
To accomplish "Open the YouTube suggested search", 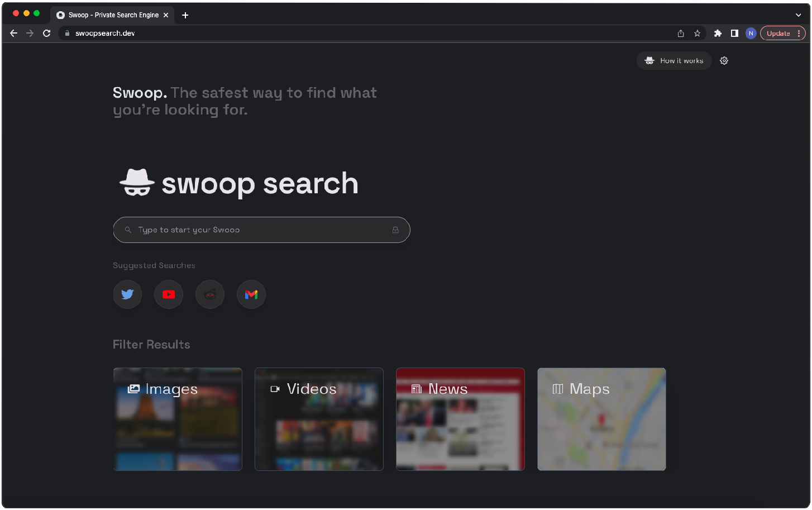I will tap(169, 294).
